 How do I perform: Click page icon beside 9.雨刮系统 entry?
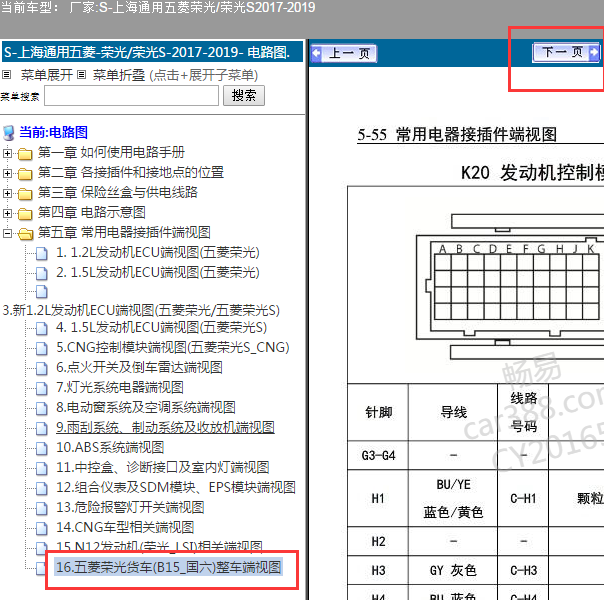point(42,429)
